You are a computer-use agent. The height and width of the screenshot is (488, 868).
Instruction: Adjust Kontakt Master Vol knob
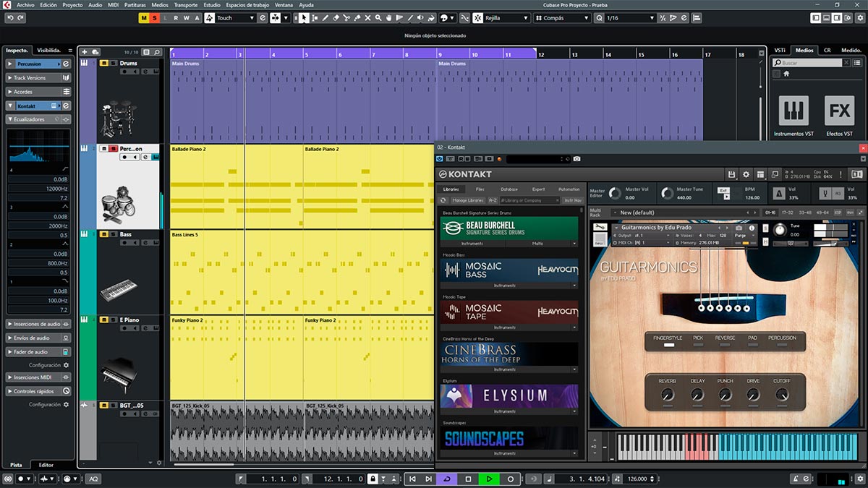[615, 193]
